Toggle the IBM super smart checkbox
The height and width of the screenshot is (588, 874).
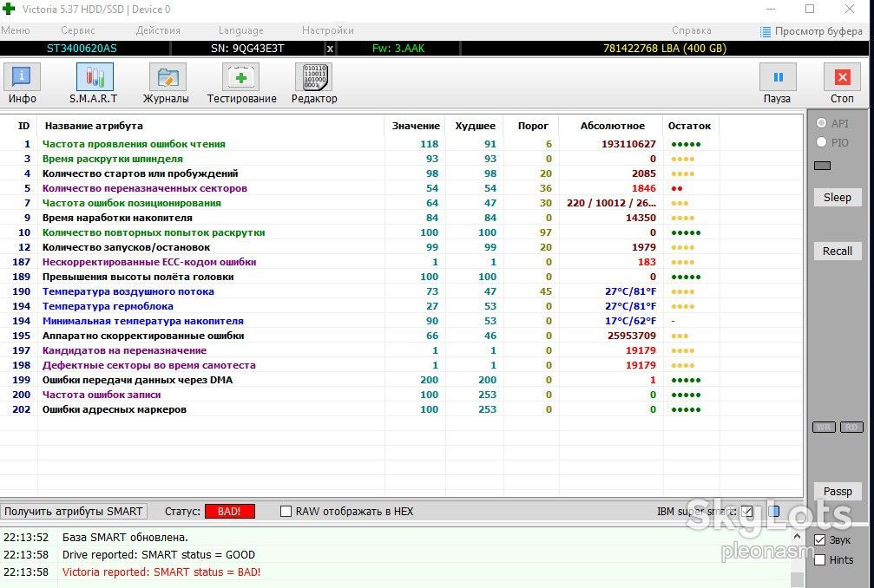click(747, 511)
